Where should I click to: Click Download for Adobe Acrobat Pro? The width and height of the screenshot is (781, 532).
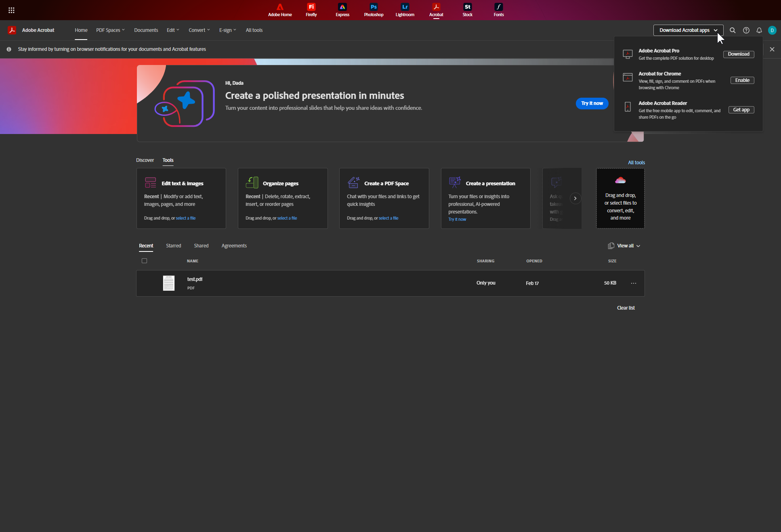click(x=738, y=54)
